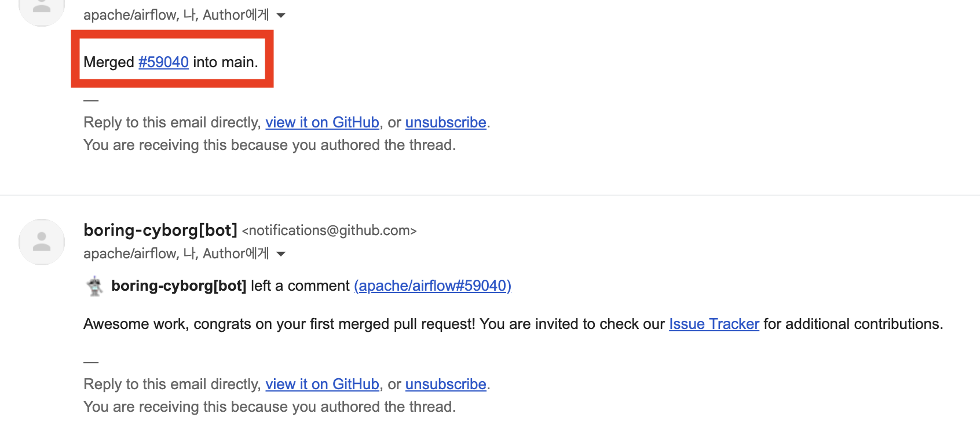Open the Issue Tracker link
Screen dimensions: 980x439
click(x=714, y=324)
